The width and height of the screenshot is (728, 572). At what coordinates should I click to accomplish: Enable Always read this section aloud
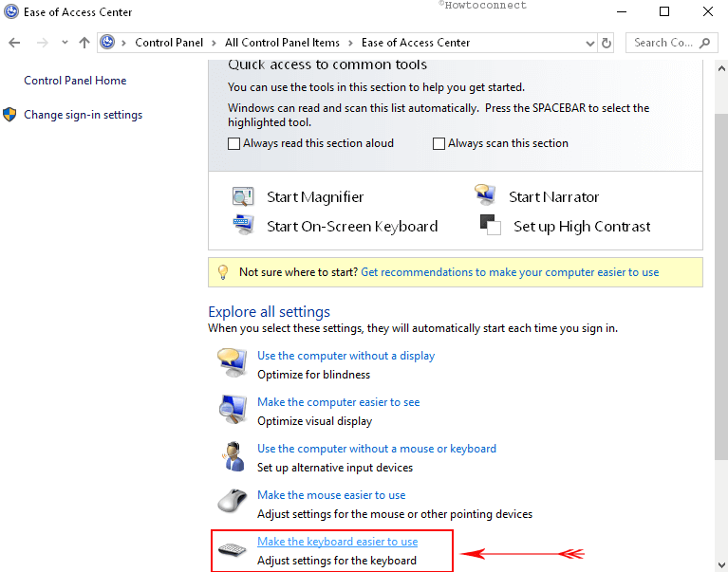234,143
